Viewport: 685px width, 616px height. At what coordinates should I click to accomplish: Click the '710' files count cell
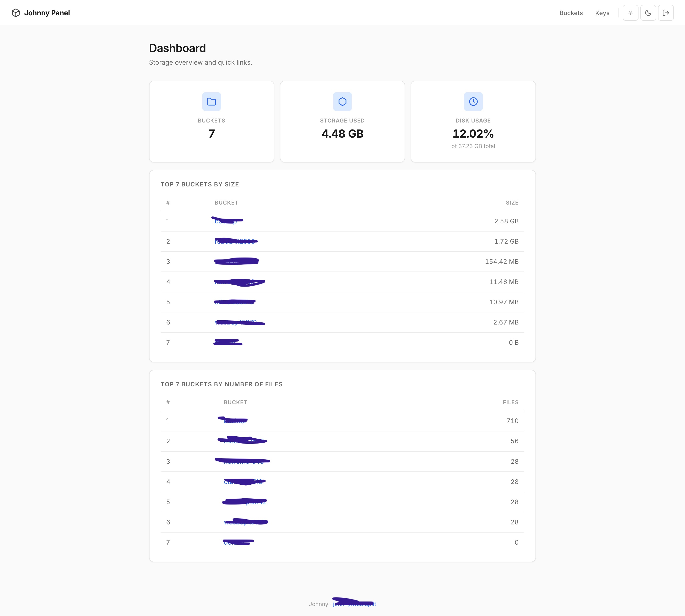512,421
